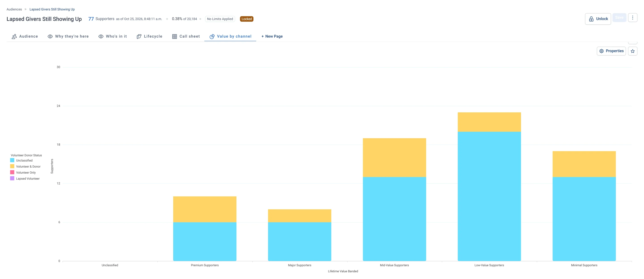Click the Volunteer Donor Status legend title
644x279 pixels.
click(26, 155)
